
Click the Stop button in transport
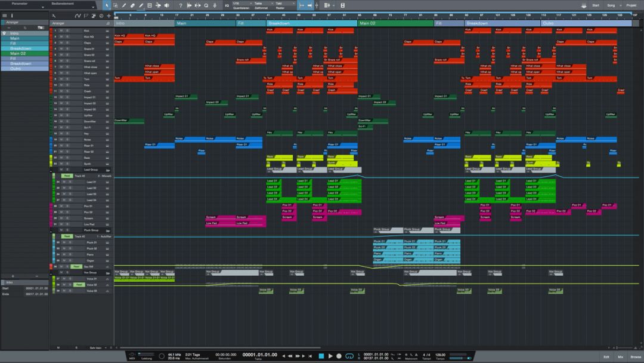coord(321,356)
